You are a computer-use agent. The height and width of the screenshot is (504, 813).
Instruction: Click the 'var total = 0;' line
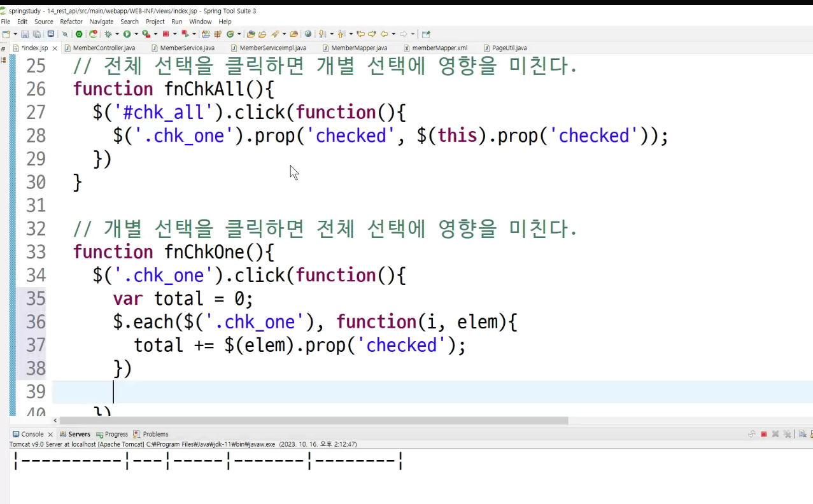tap(183, 298)
